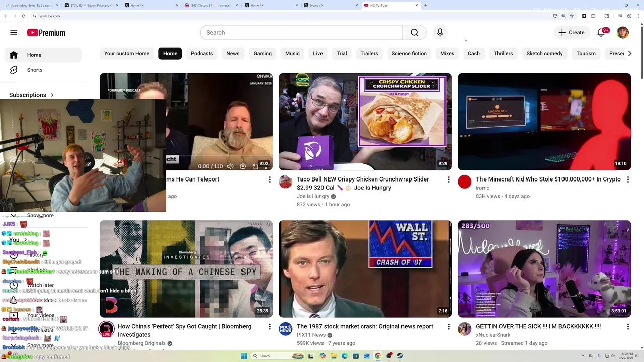Select the Podcasts category chip
The width and height of the screenshot is (644, 362).
click(x=202, y=54)
